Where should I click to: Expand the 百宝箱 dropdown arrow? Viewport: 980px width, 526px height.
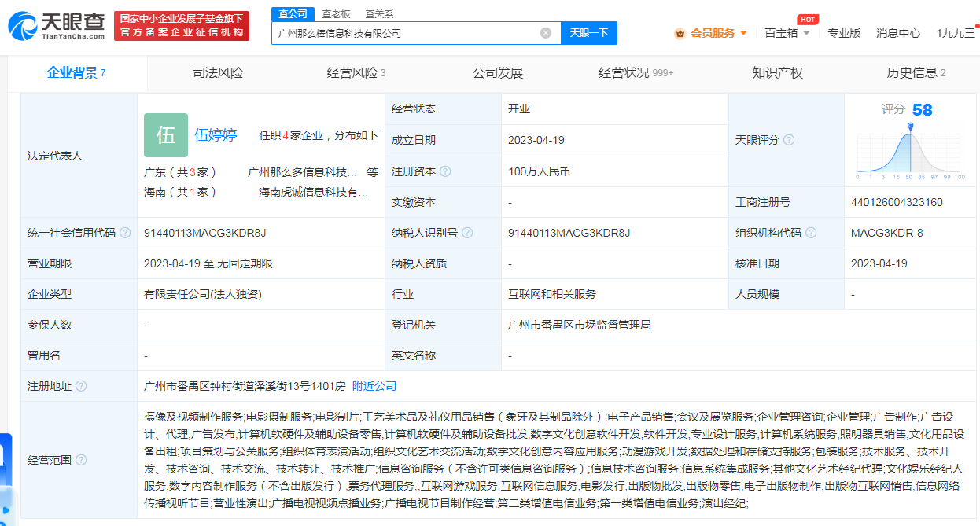pos(806,33)
